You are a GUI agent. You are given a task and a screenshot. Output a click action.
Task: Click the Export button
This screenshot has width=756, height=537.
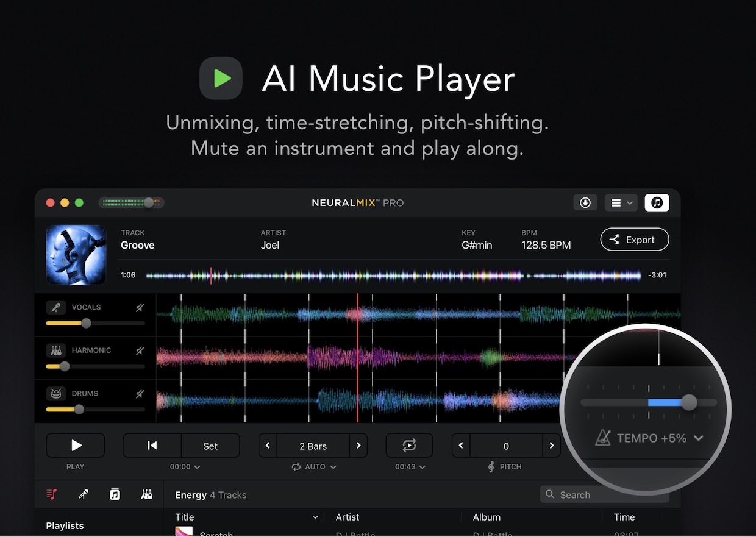click(634, 240)
